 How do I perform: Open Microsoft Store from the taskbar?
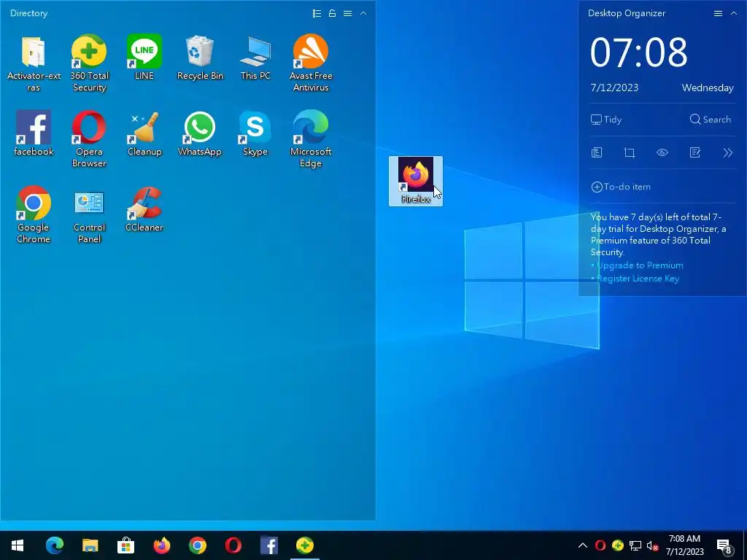125,545
